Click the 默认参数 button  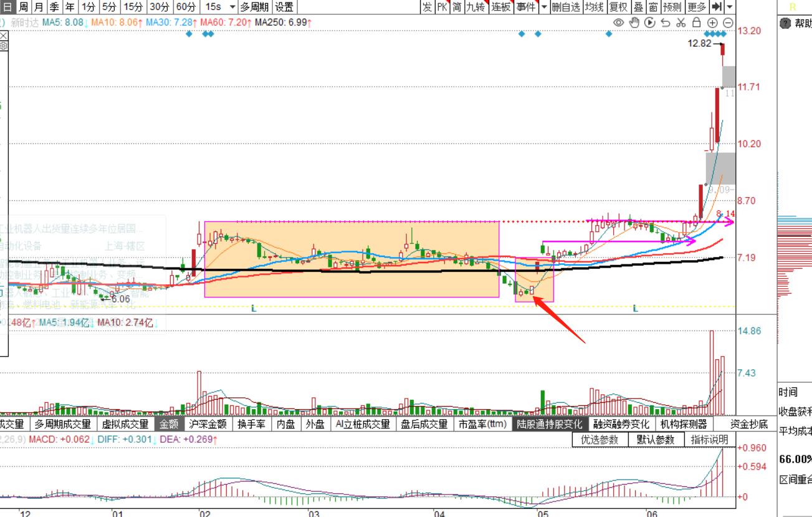[x=656, y=440]
